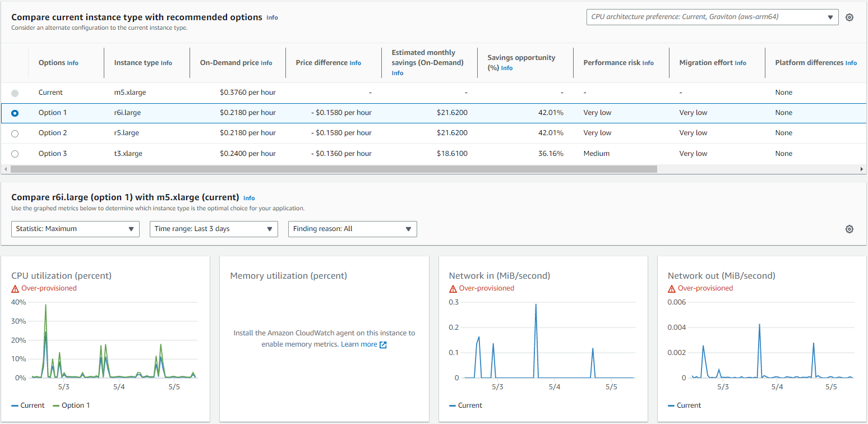Select the Current m5.xlarge radio button

click(15, 93)
